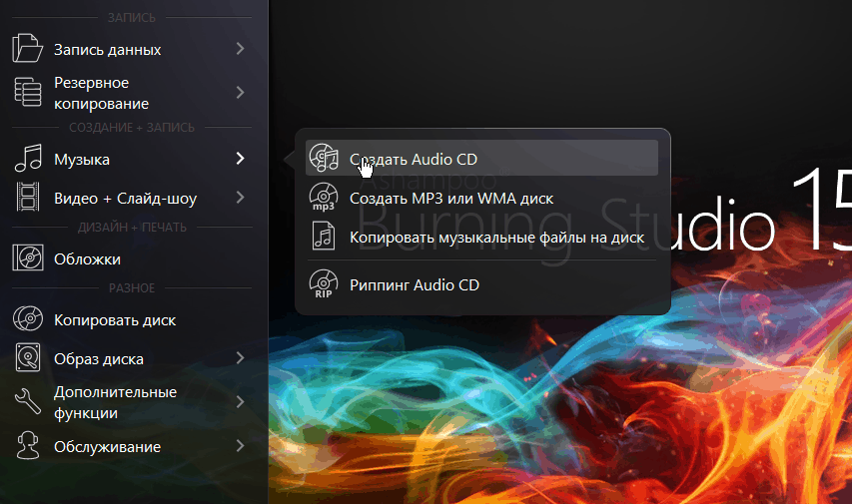The image size is (852, 504).
Task: Click the hard drive icon for Образ диска
Action: [27, 358]
